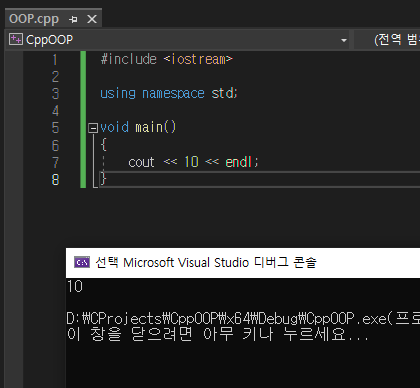The height and width of the screenshot is (388, 420).
Task: Click the '이 창을 닫으려면' message in console
Action: (217, 334)
